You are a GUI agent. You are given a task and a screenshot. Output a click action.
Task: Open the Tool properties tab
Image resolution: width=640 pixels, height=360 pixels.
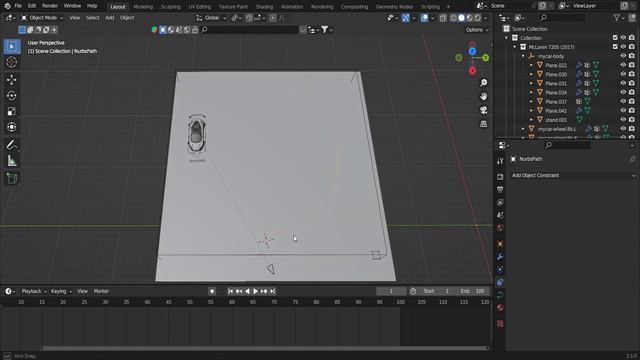500,161
